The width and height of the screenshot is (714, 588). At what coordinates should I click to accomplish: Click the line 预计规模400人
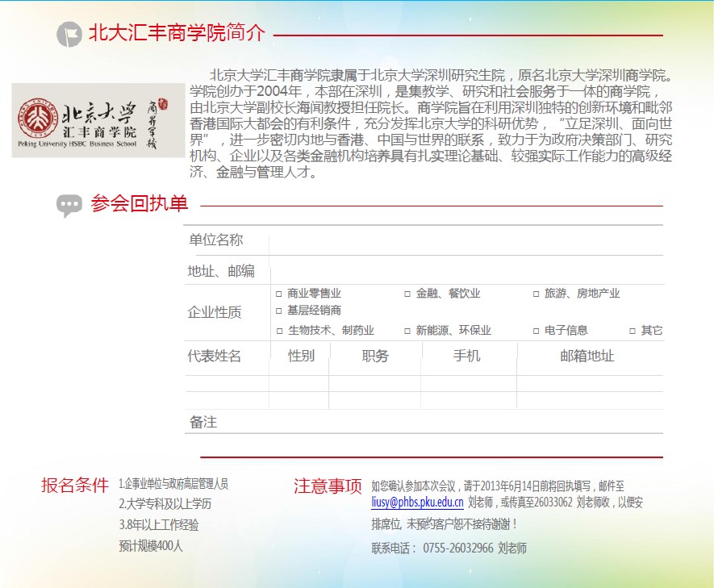pyautogui.click(x=151, y=546)
